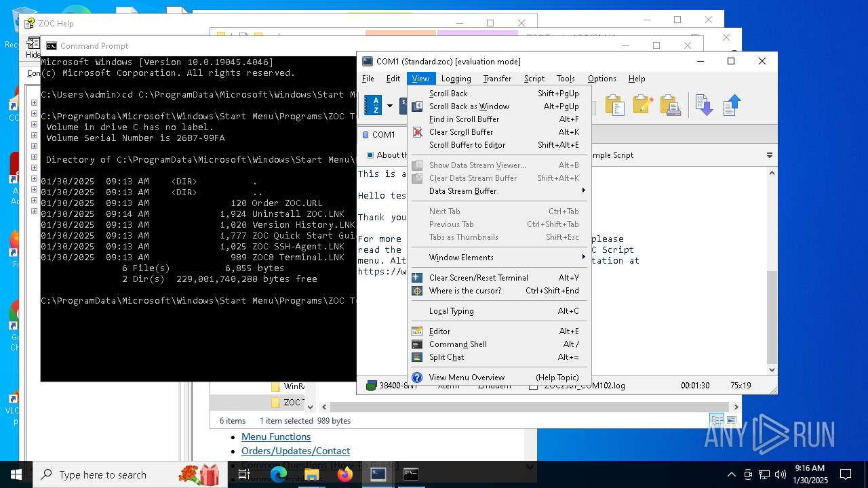868x488 pixels.
Task: Select Scroll Back in View menu
Action: 498,94
